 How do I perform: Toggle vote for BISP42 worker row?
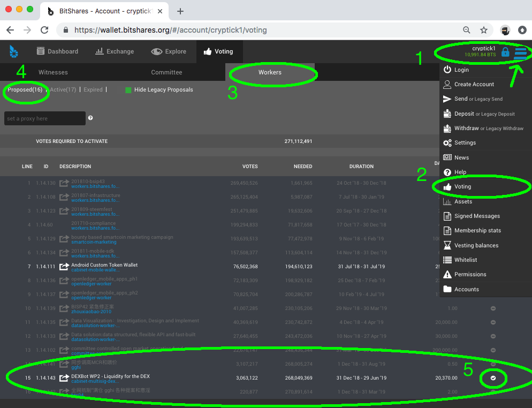(x=493, y=308)
